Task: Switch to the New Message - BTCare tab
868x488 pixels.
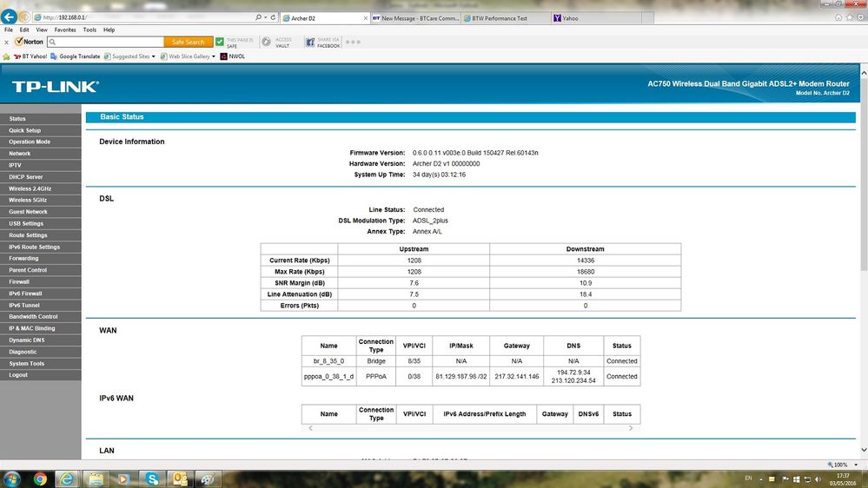Action: point(415,18)
